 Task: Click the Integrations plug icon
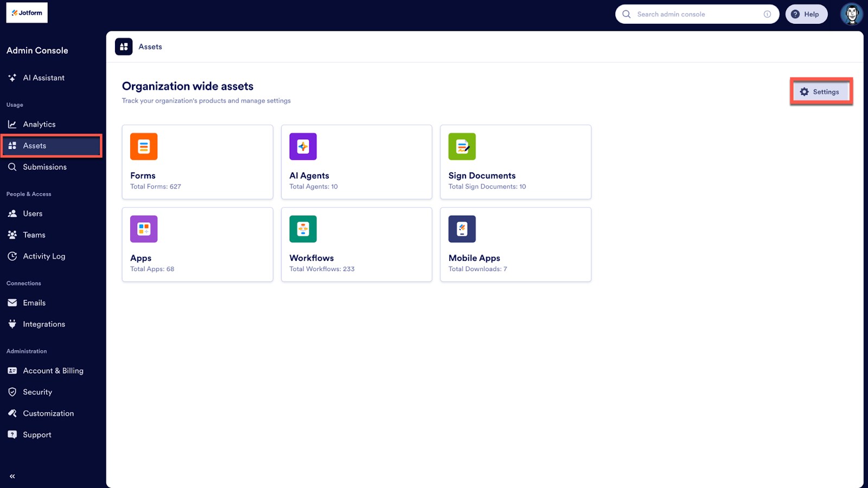pos(12,324)
